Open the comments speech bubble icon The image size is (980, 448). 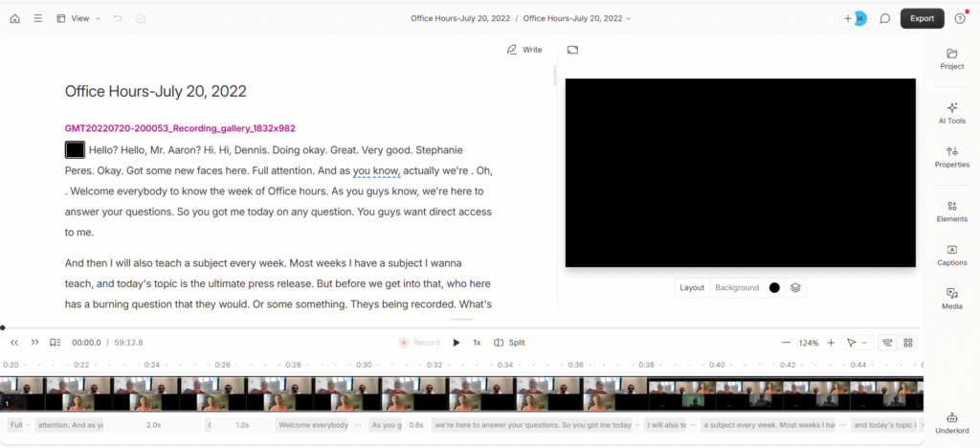point(885,18)
